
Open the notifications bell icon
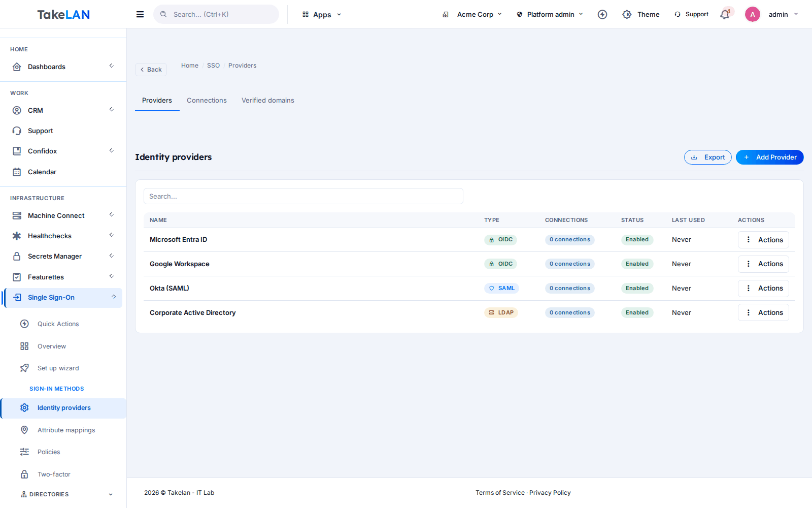[x=725, y=14]
